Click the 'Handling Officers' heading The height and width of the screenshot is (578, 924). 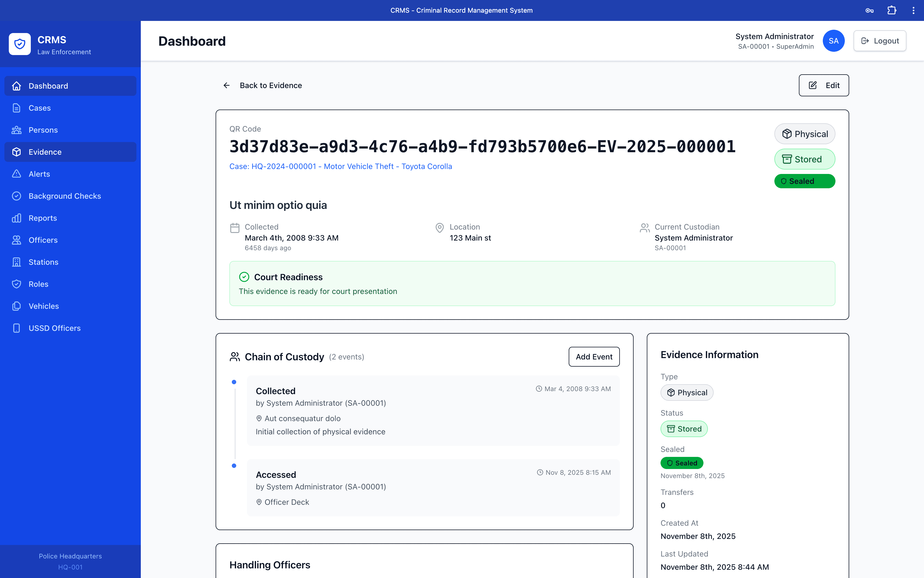pos(269,565)
